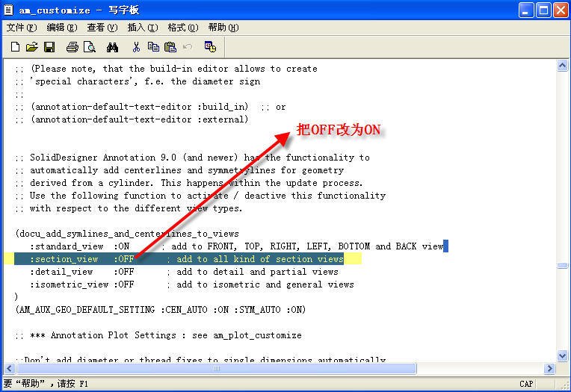
Task: Click the horizontal scrollbar right arrow
Action: [x=549, y=369]
